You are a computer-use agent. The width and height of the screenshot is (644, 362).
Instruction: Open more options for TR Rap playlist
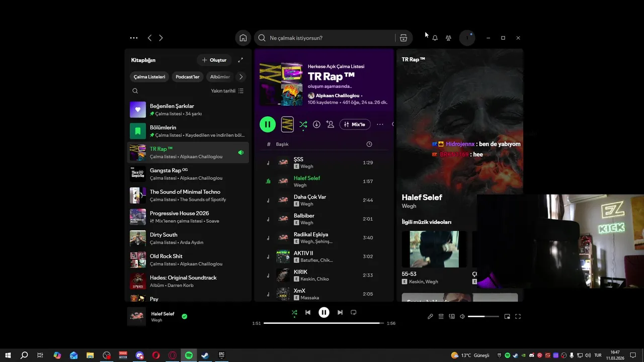(x=380, y=124)
